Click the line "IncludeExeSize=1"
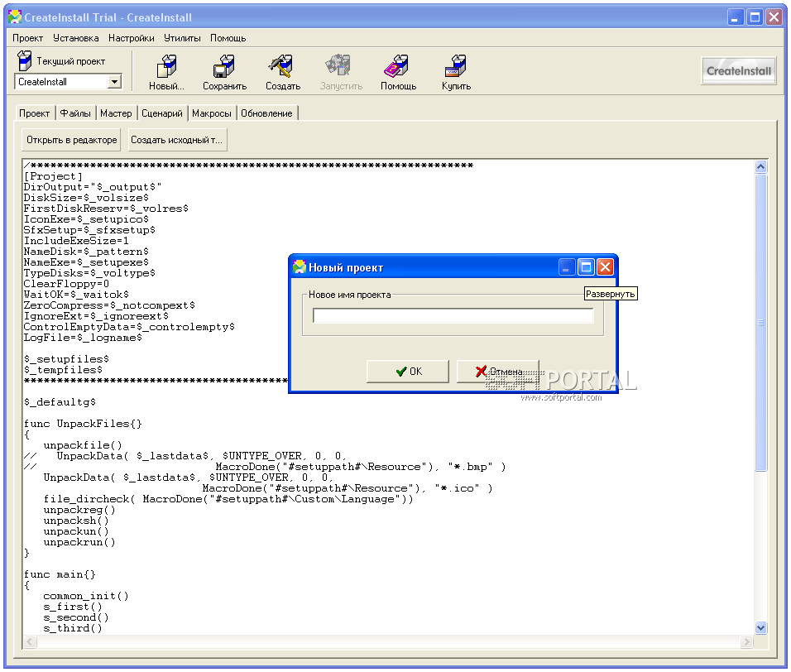 76,241
